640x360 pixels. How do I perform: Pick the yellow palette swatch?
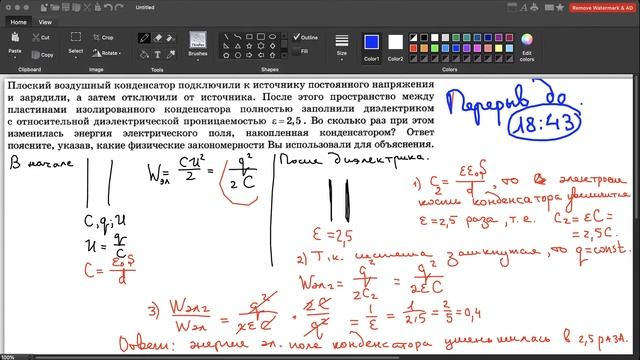point(498,48)
